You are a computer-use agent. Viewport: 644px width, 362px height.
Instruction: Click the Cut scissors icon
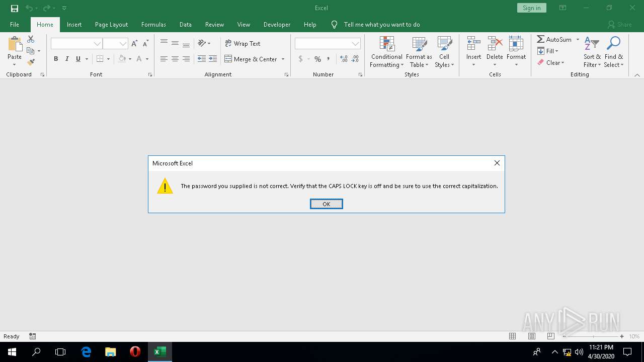pos(31,39)
